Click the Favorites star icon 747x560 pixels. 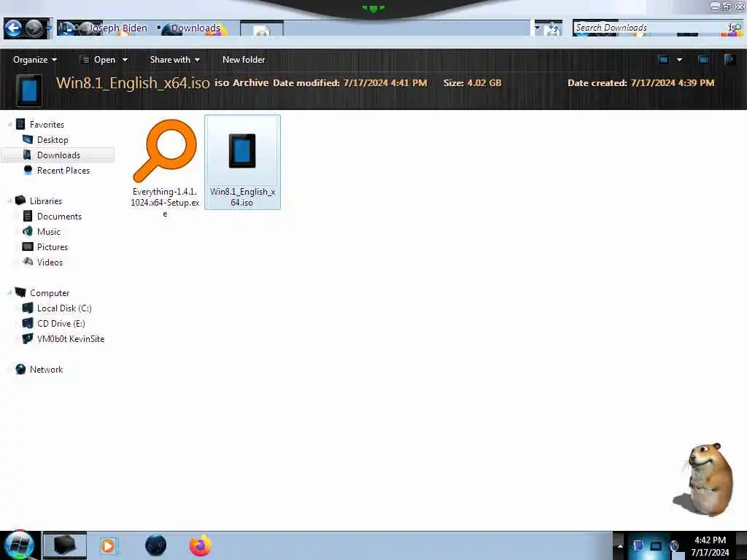pos(20,125)
